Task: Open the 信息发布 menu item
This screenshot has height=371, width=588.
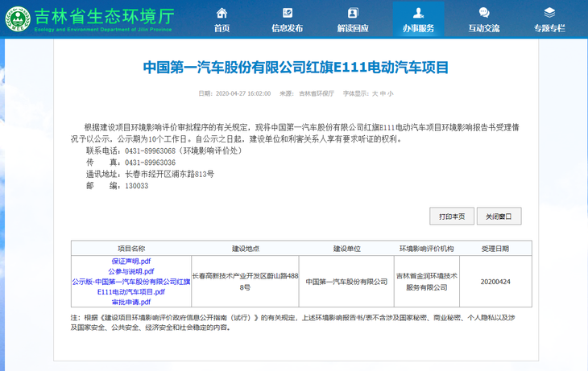Action: [x=288, y=28]
